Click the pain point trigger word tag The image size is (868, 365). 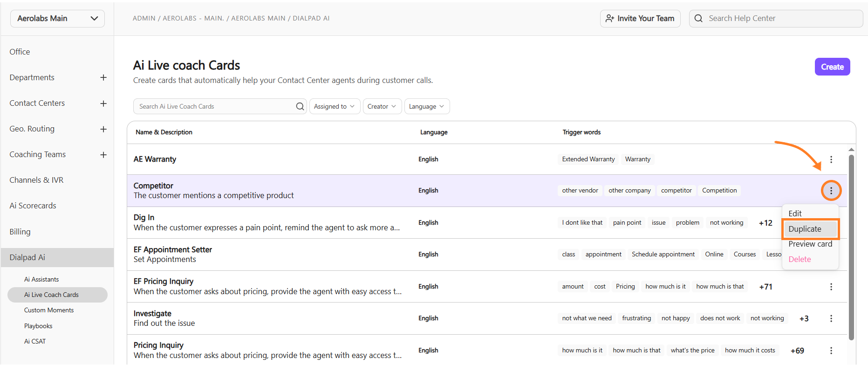point(627,223)
